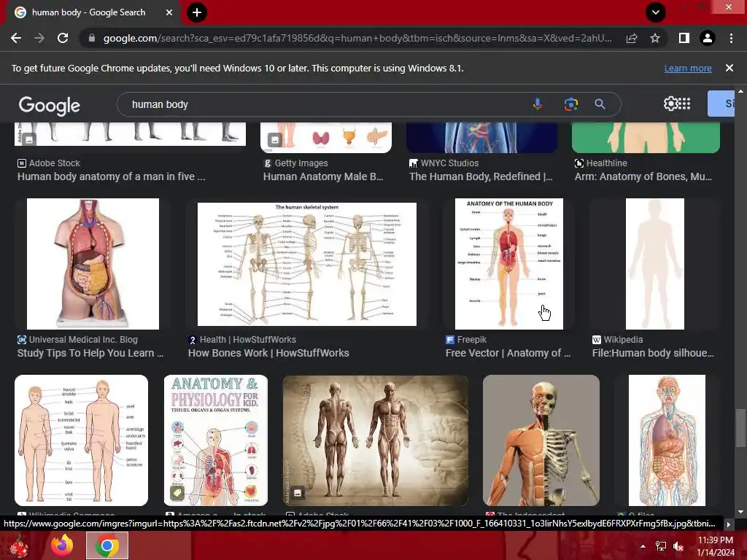
Task: Bookmark this page with the star icon
Action: click(x=655, y=38)
